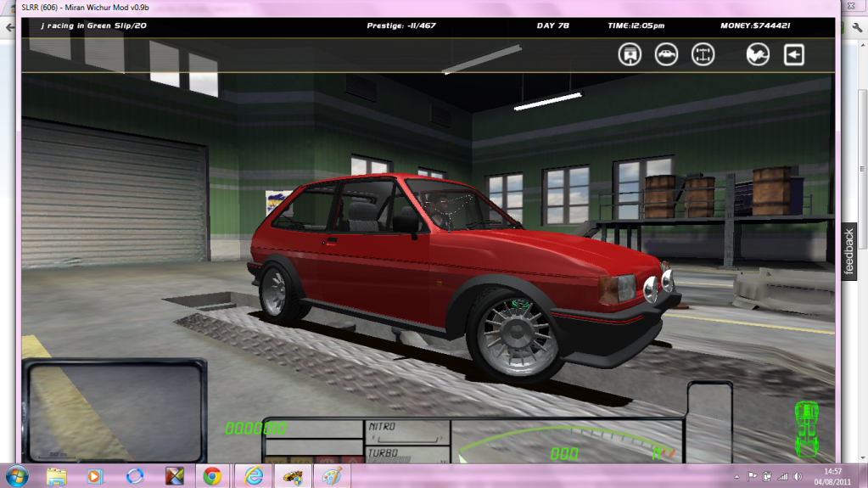
Task: Open Action Center flag icon
Action: (x=752, y=476)
